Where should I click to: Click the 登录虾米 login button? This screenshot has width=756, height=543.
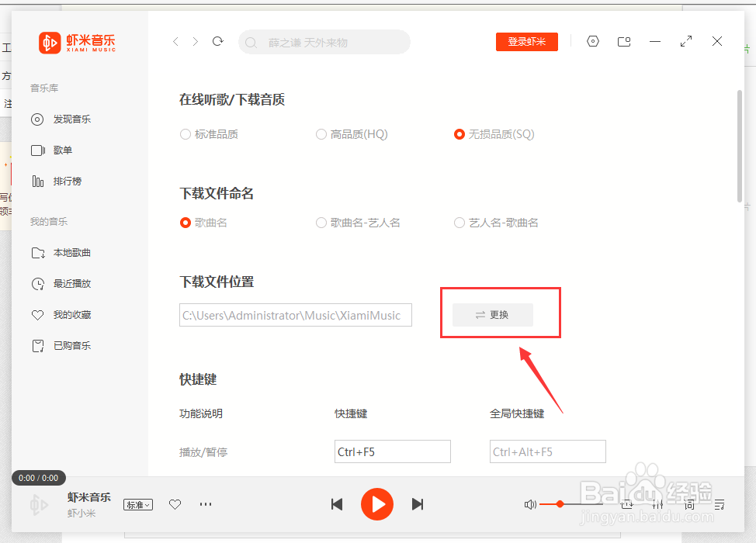point(526,41)
